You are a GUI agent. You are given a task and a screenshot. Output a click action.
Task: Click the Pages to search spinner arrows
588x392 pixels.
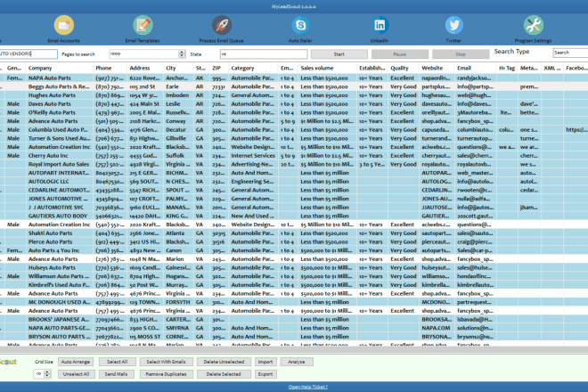[182, 53]
